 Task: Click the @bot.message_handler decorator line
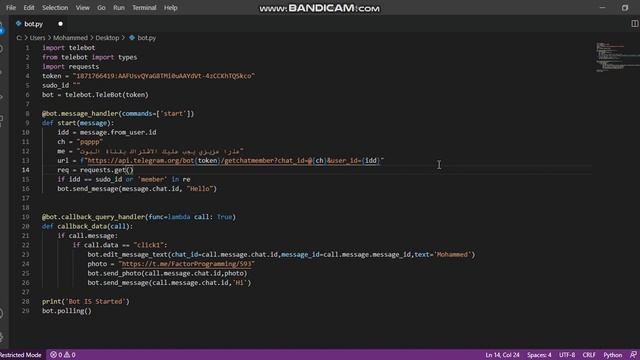point(118,114)
